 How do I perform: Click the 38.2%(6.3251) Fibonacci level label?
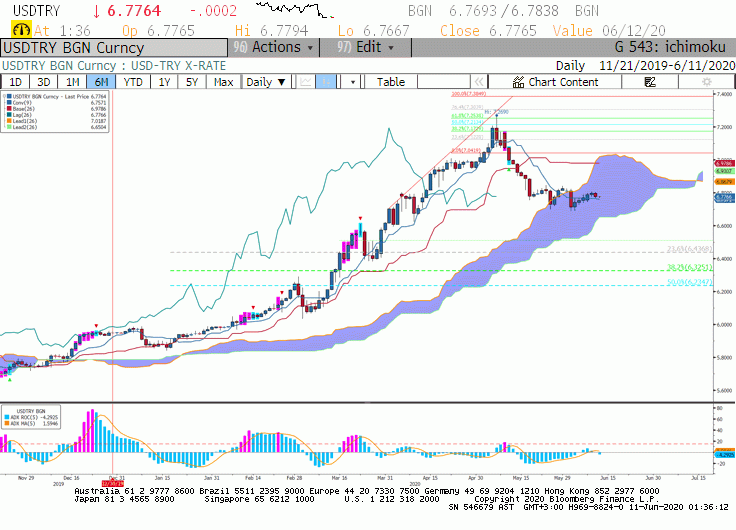[x=689, y=267]
